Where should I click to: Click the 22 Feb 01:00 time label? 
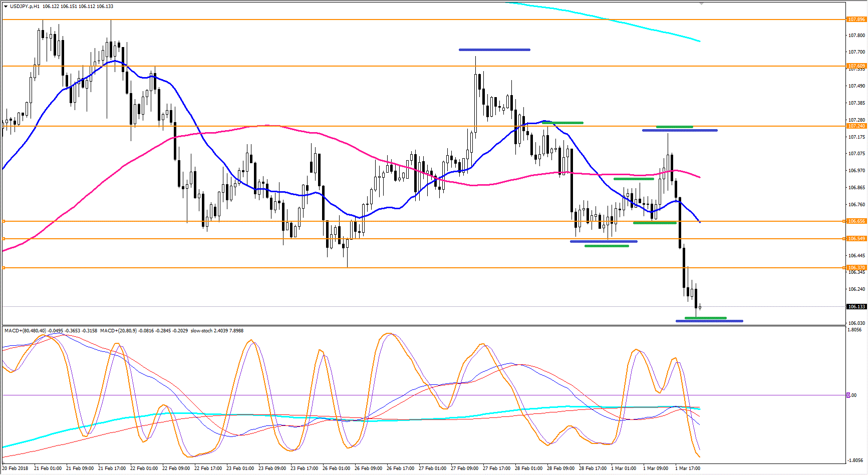click(144, 468)
